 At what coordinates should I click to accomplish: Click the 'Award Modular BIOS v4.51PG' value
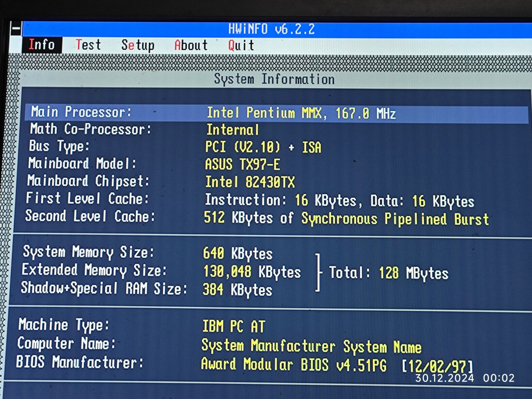click(x=294, y=364)
